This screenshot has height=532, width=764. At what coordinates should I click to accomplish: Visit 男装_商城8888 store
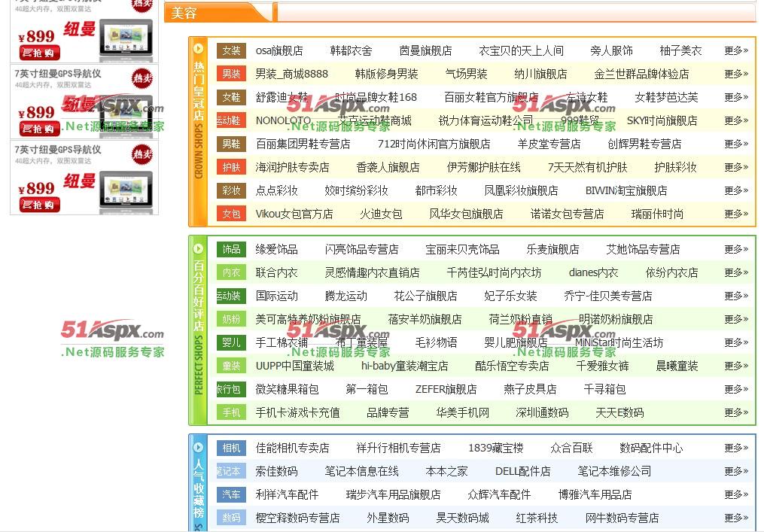[291, 74]
